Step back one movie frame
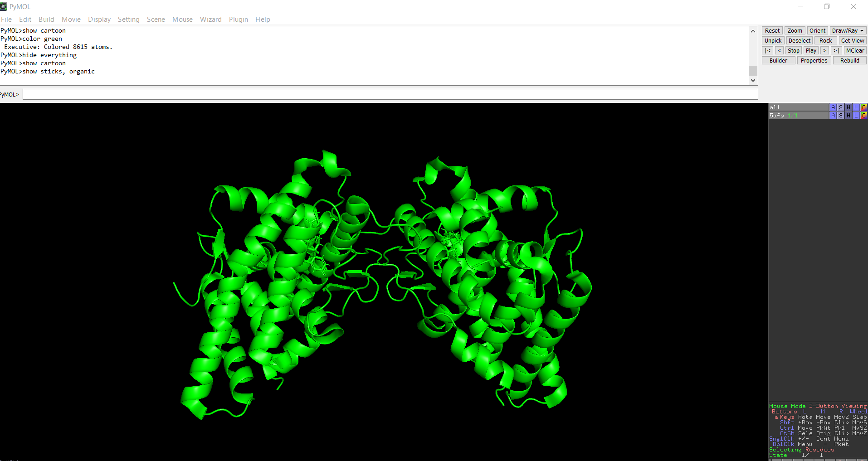The height and width of the screenshot is (461, 868). [780, 51]
